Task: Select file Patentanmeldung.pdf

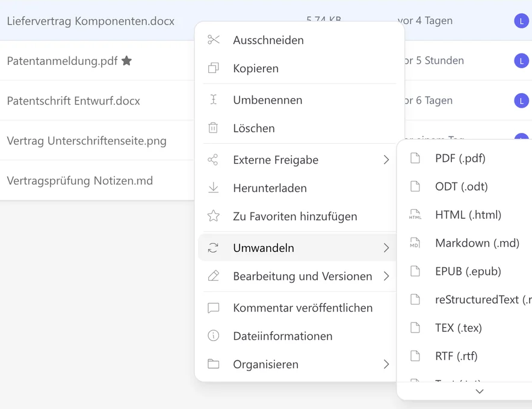Action: coord(62,61)
